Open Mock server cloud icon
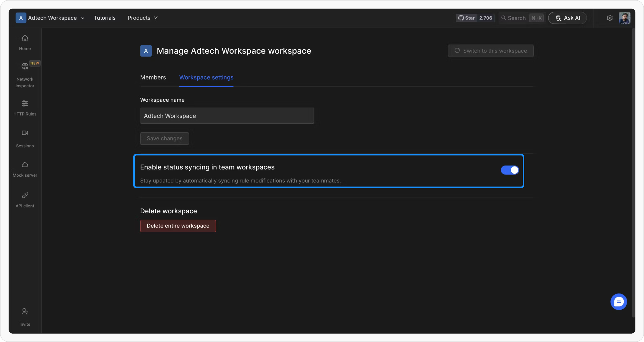Image resolution: width=644 pixels, height=342 pixels. pyautogui.click(x=25, y=165)
